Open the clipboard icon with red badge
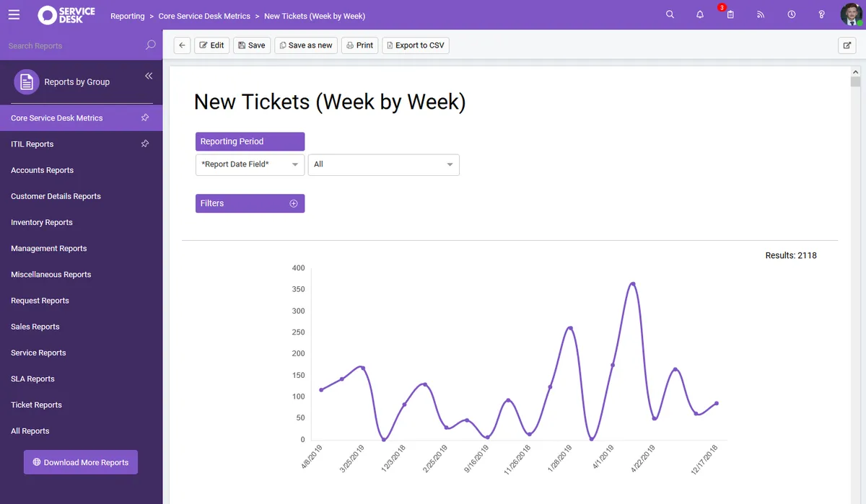This screenshot has height=504, width=866. click(x=730, y=14)
